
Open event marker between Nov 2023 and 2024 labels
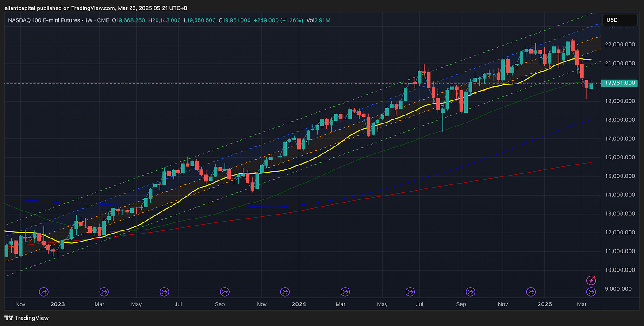[285, 292]
